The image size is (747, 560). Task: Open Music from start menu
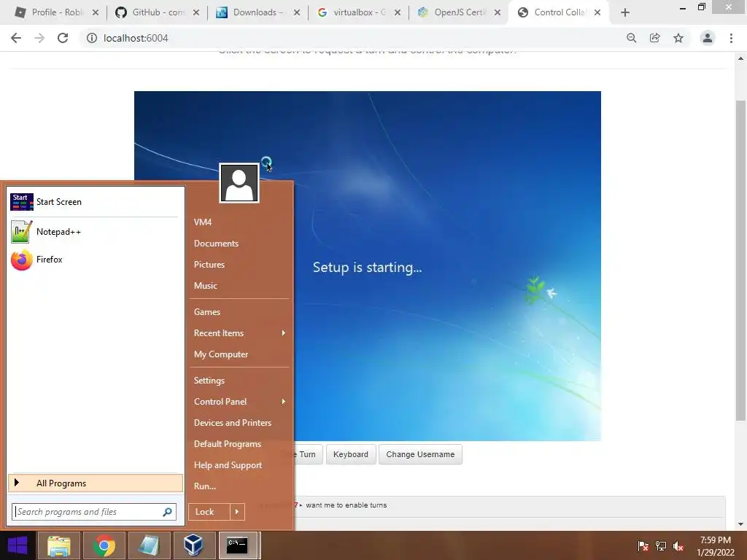click(x=205, y=286)
